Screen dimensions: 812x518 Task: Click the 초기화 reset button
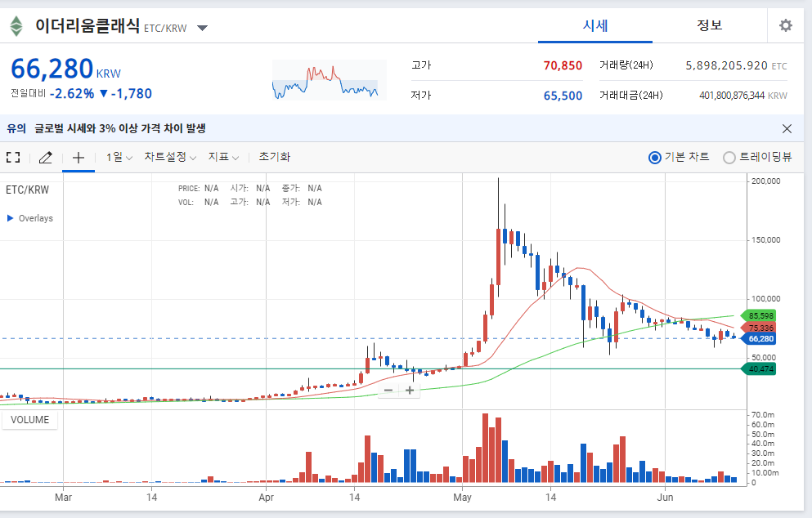275,157
